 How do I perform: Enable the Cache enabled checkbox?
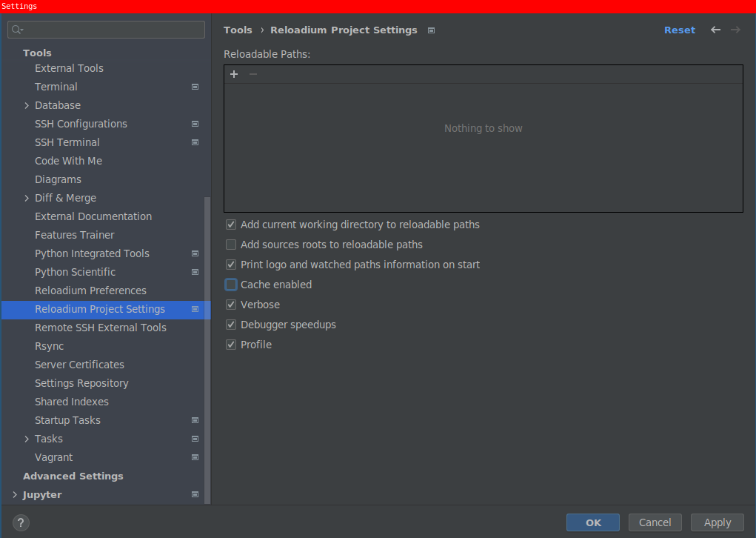click(231, 285)
